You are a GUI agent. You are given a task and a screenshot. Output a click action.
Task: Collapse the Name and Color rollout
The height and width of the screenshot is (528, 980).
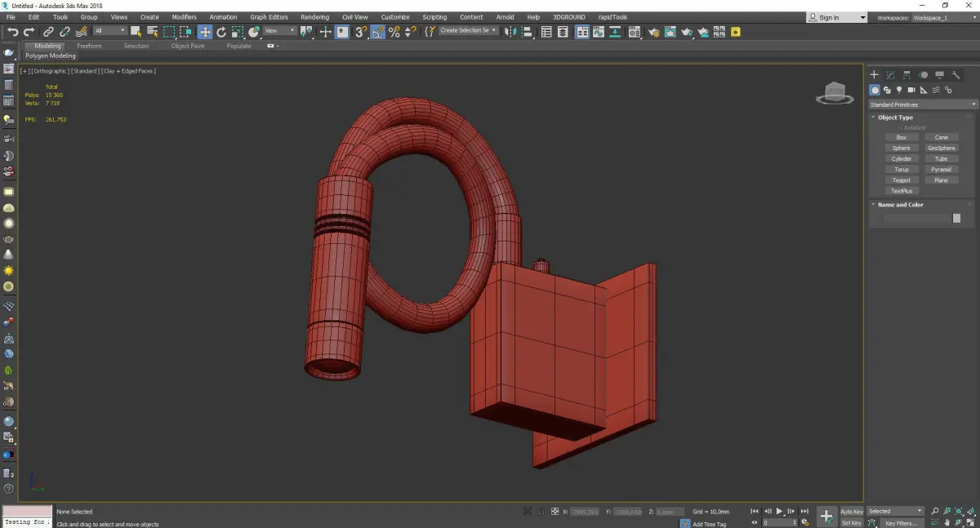coord(900,205)
